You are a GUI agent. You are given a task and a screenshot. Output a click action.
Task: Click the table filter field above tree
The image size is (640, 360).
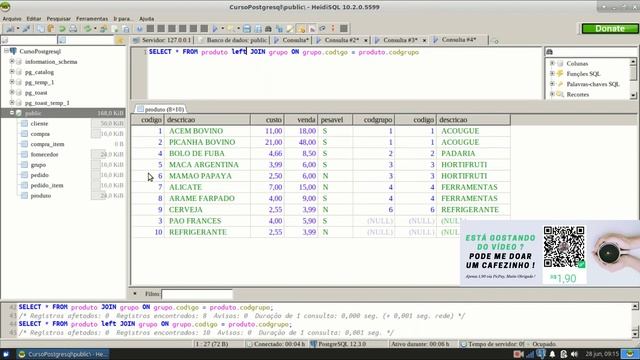pos(86,40)
